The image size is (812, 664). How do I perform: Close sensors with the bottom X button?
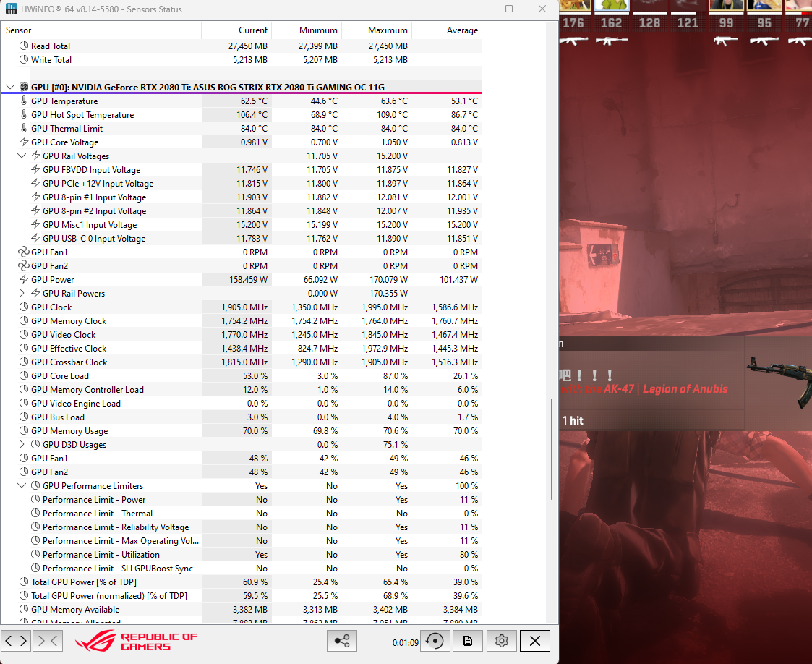[x=535, y=641]
